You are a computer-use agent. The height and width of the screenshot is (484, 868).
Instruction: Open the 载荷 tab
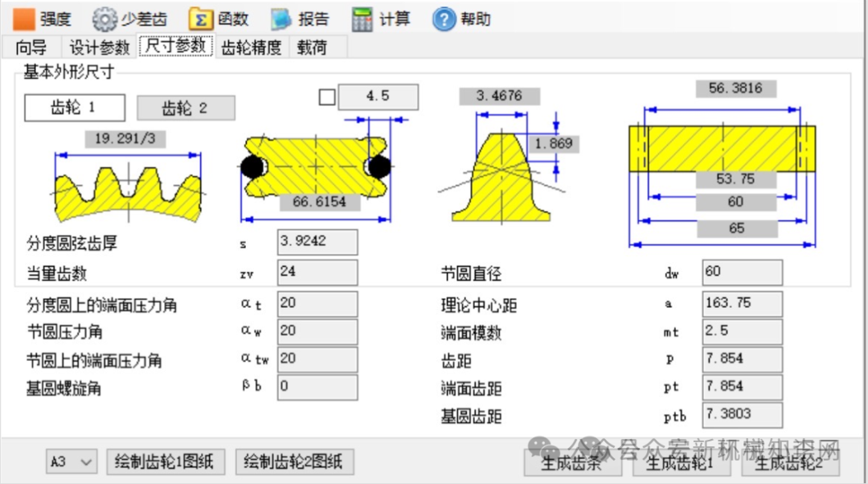[312, 47]
